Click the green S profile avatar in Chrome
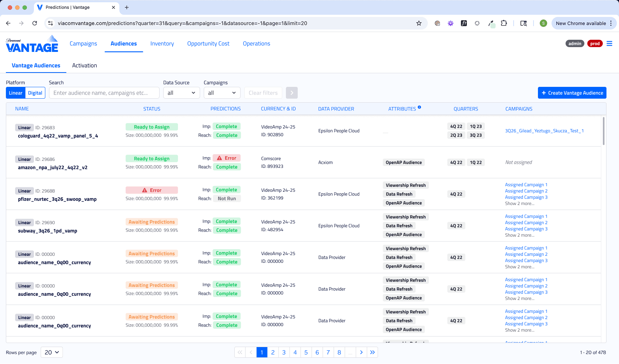Viewport: 619px width, 364px height. pos(543,23)
